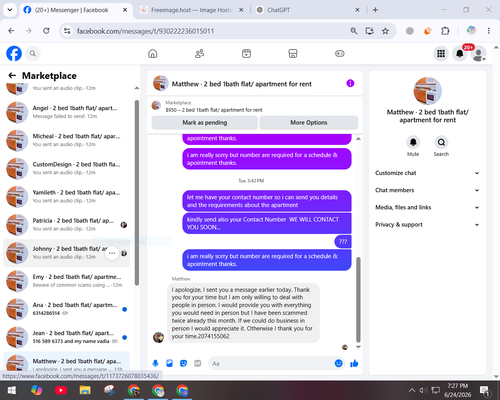Click the Mark as pending button
This screenshot has width=500, height=400.
[205, 123]
